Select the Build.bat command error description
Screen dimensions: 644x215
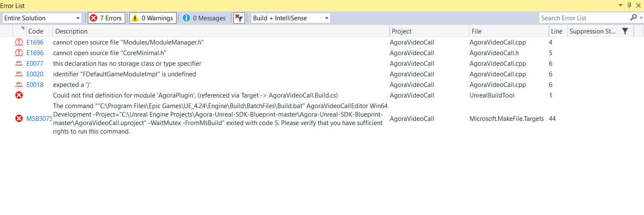[220, 119]
